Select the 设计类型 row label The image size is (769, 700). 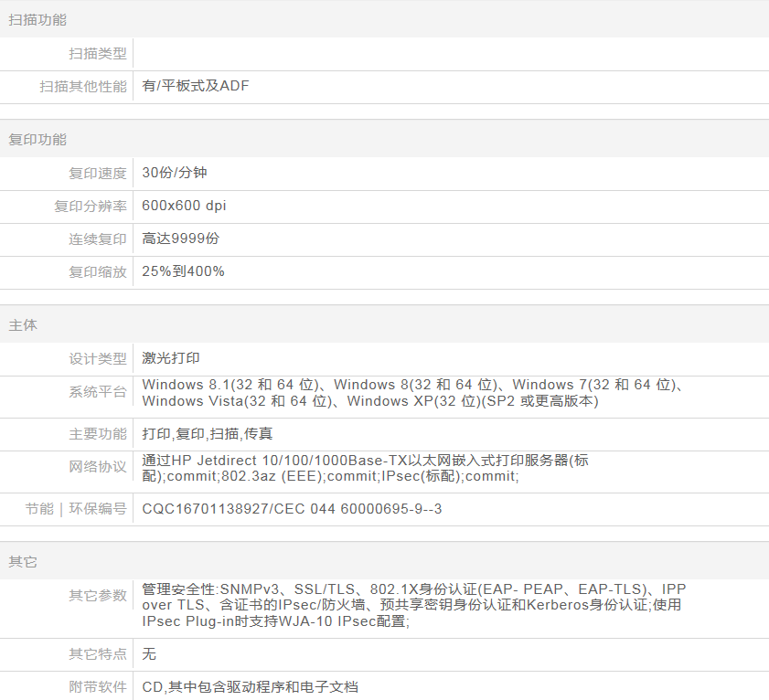click(x=98, y=359)
